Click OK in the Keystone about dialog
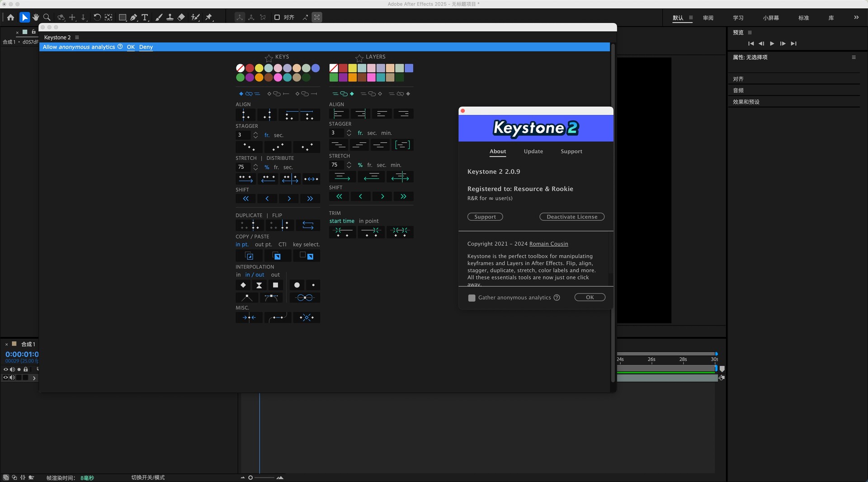The width and height of the screenshot is (868, 482). 590,297
